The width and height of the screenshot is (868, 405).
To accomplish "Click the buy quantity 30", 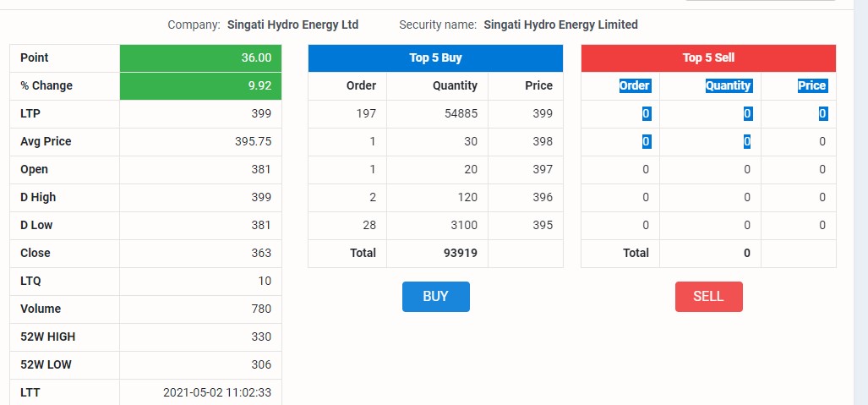I will click(471, 141).
